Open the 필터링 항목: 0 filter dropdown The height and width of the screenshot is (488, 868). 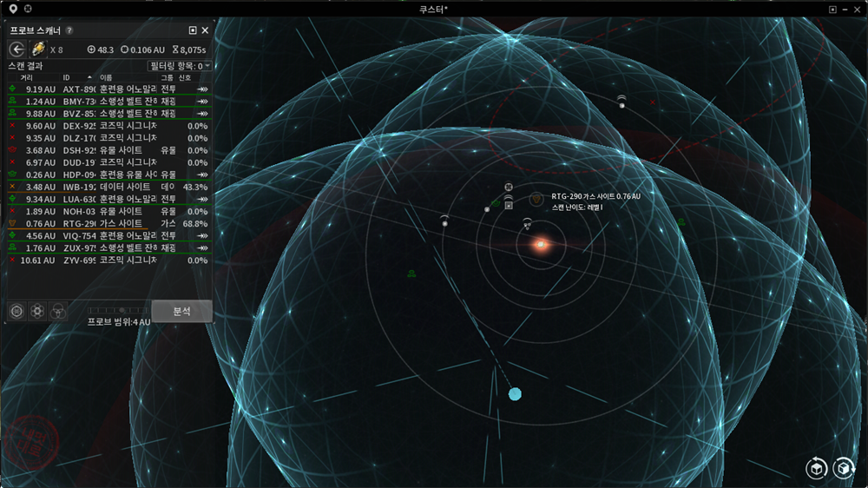pyautogui.click(x=181, y=65)
